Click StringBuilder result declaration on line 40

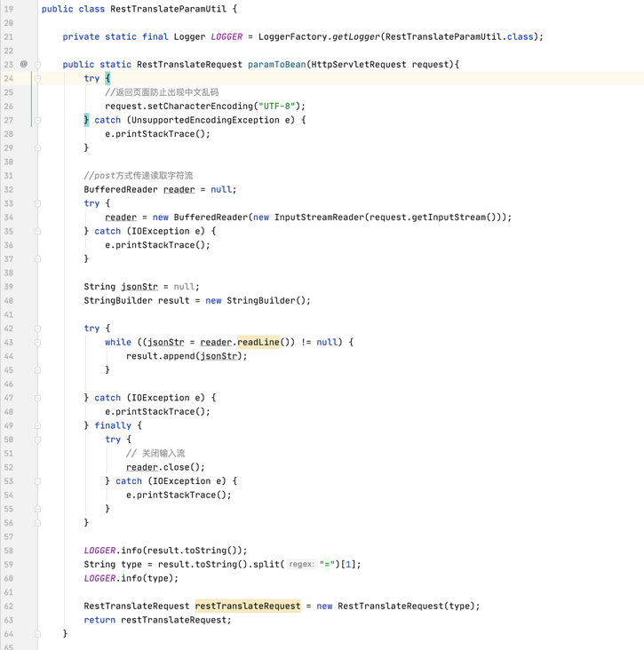pos(197,300)
